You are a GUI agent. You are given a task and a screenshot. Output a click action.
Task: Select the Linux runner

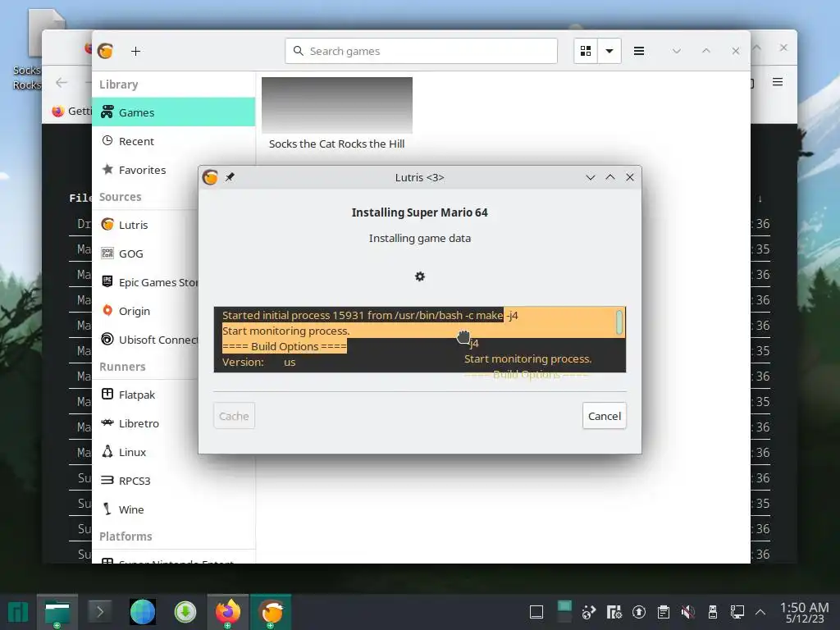tap(146, 452)
